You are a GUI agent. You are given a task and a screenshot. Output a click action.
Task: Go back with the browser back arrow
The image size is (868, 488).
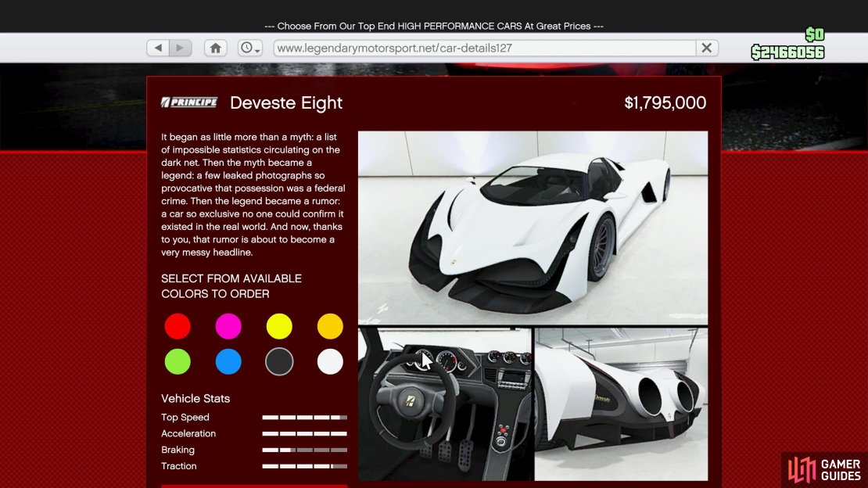click(158, 48)
